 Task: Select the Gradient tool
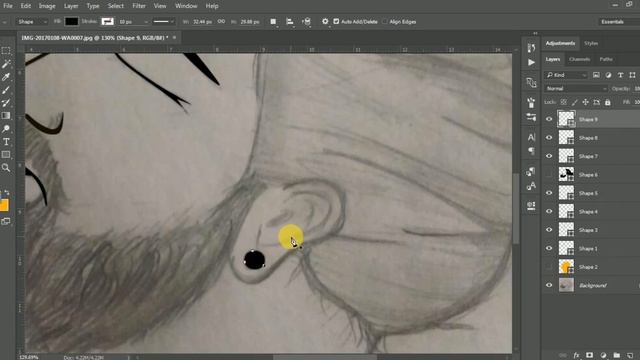(6, 116)
